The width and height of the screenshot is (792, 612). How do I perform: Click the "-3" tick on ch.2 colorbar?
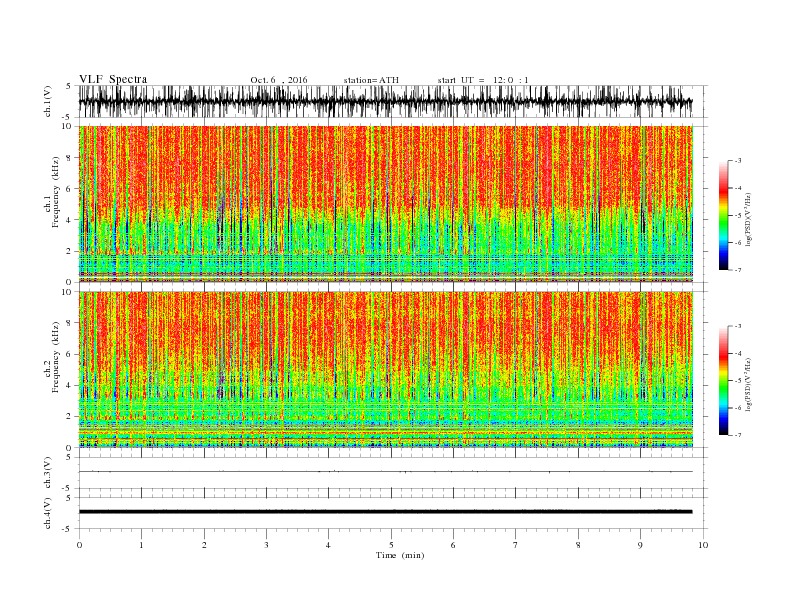pos(737,326)
